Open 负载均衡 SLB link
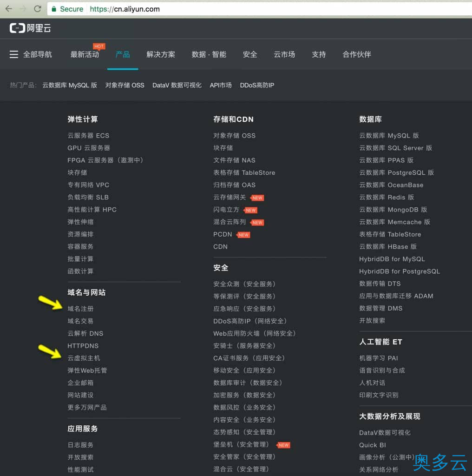 point(88,197)
